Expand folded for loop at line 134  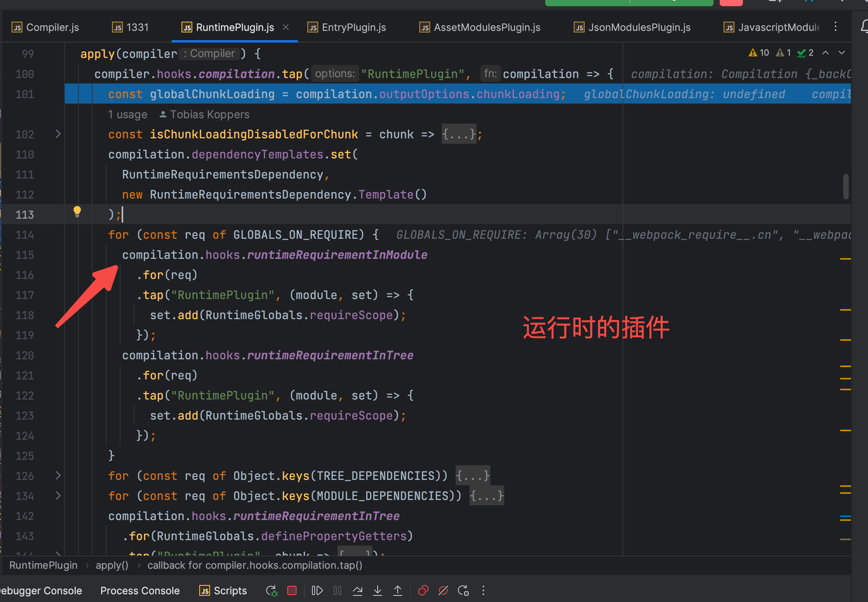pyautogui.click(x=58, y=496)
